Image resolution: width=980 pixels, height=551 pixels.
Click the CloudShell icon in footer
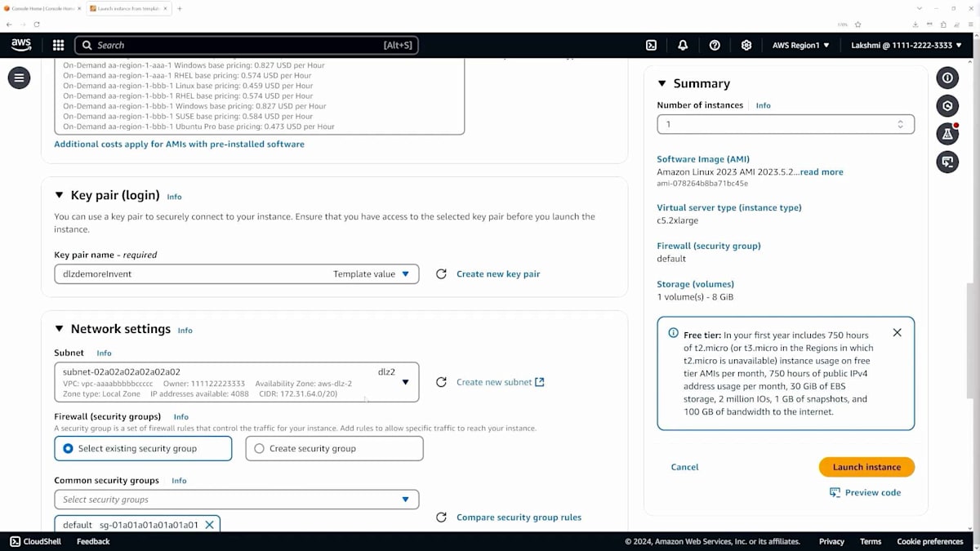click(15, 541)
